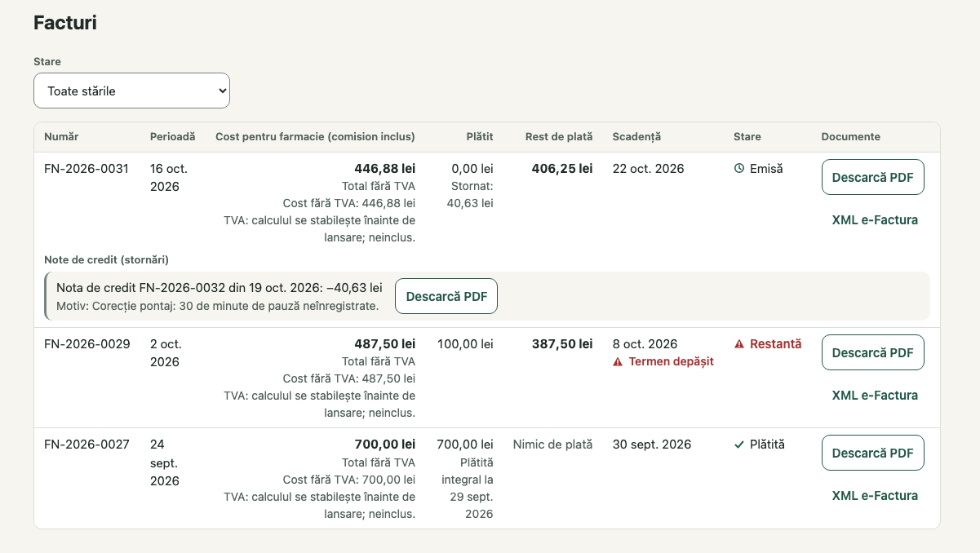Open XML e-Factura for invoice FN-2026-0027
Screen dimensions: 980x553
click(x=875, y=496)
